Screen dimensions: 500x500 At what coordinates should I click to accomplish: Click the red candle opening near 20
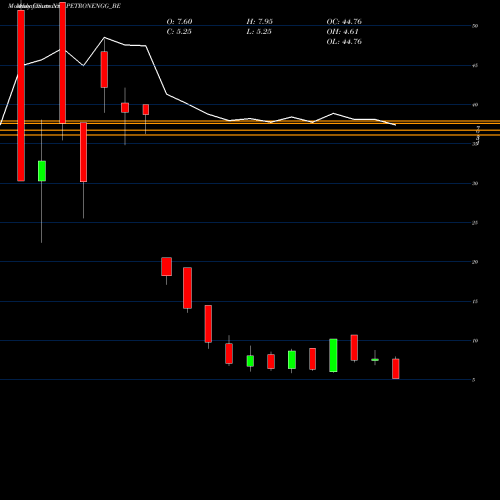coord(167,266)
